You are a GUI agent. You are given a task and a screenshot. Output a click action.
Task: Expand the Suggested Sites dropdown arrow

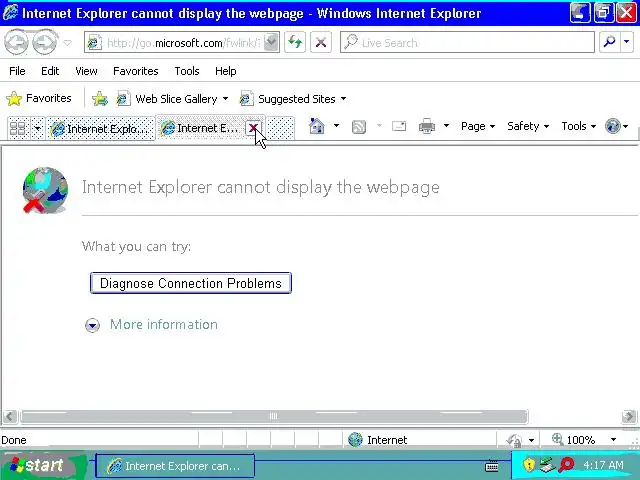343,99
